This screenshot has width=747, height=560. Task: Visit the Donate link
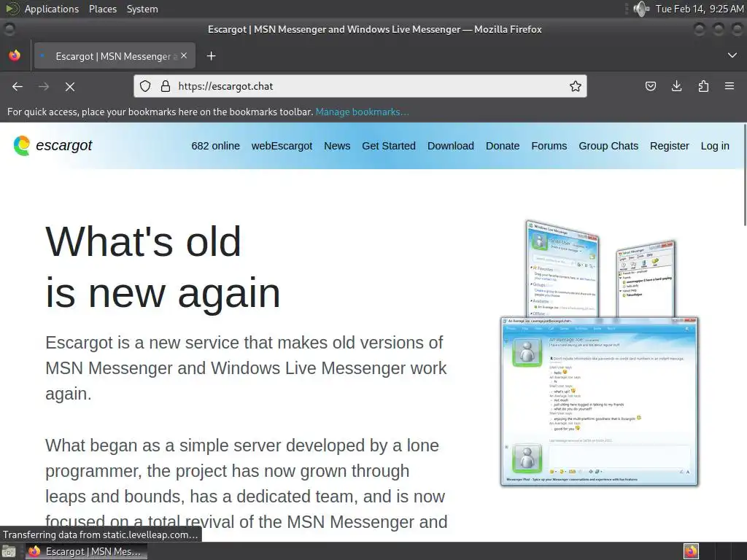(503, 146)
